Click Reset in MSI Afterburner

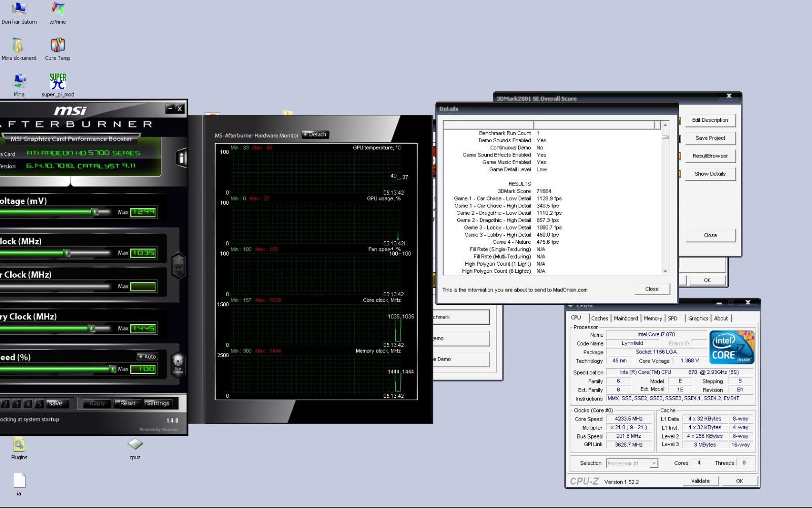point(128,403)
